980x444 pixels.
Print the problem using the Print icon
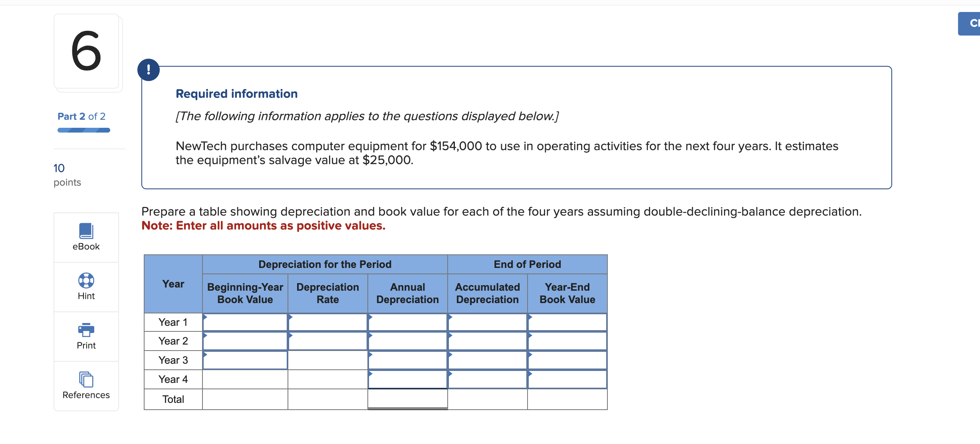point(85,335)
